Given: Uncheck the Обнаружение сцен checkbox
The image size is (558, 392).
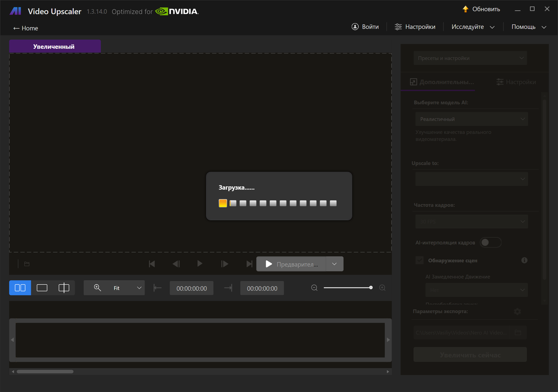Looking at the screenshot, I should tap(419, 260).
